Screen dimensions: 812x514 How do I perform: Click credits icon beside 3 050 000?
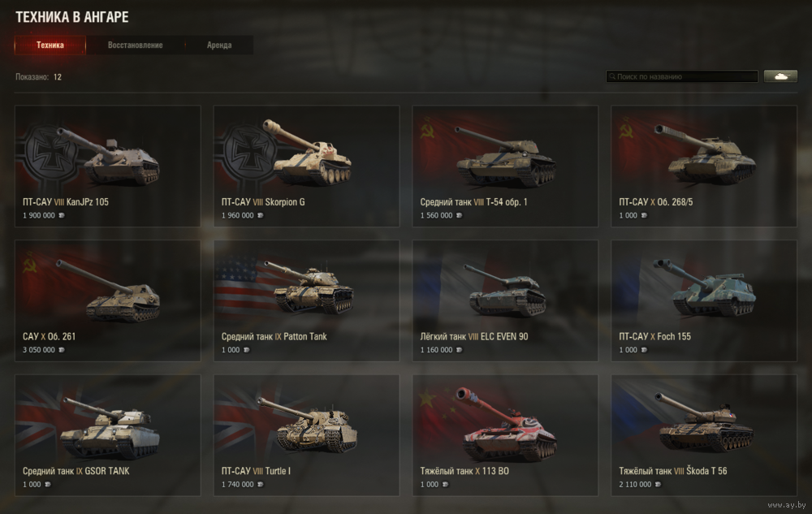click(x=62, y=350)
